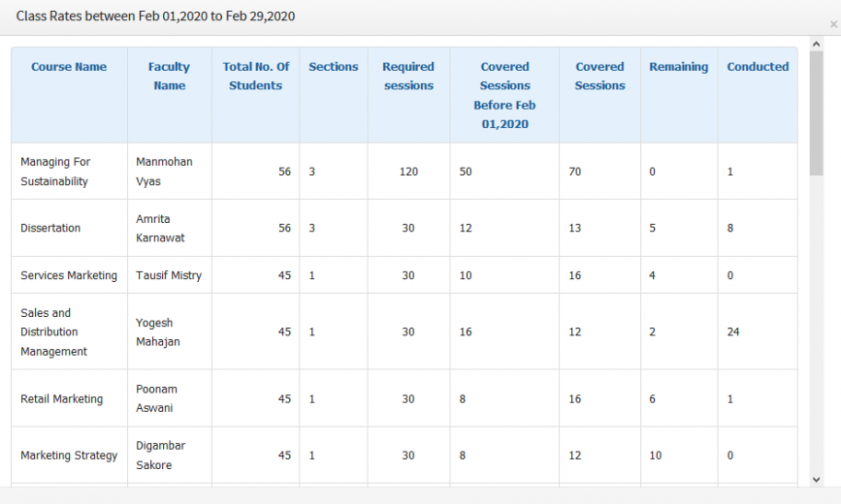Select the Dissertation course row
This screenshot has height=504, width=841.
[404, 228]
